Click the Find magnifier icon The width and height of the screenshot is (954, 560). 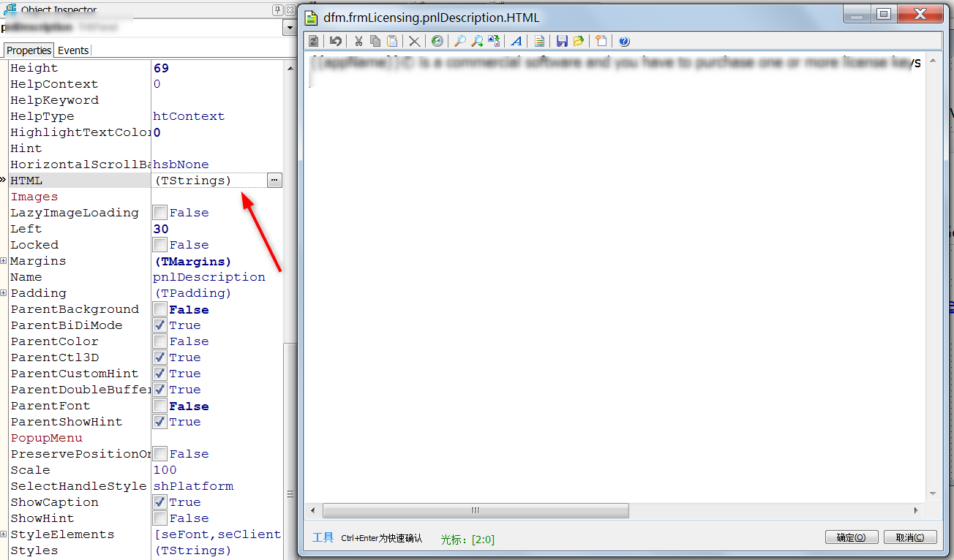[460, 42]
